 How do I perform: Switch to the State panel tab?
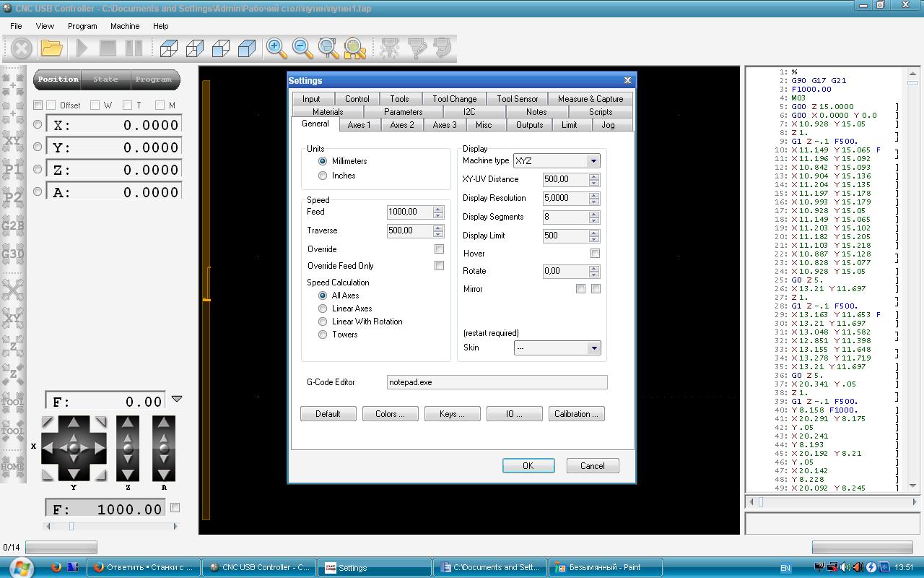pyautogui.click(x=105, y=79)
